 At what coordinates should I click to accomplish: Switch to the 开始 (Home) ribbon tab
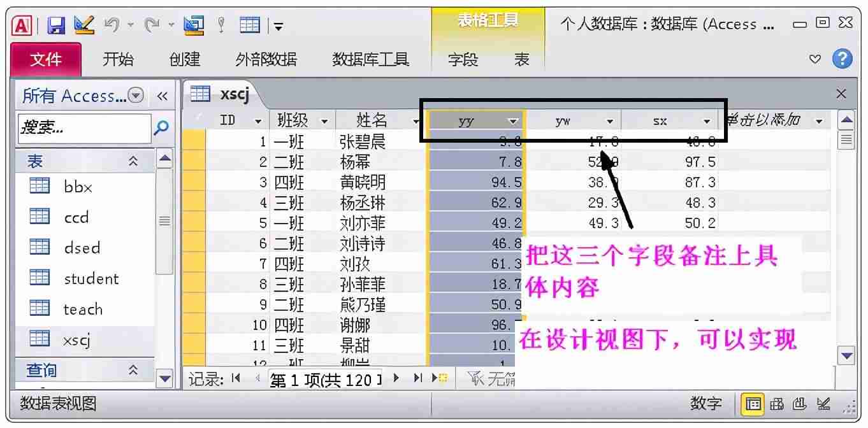click(x=119, y=60)
